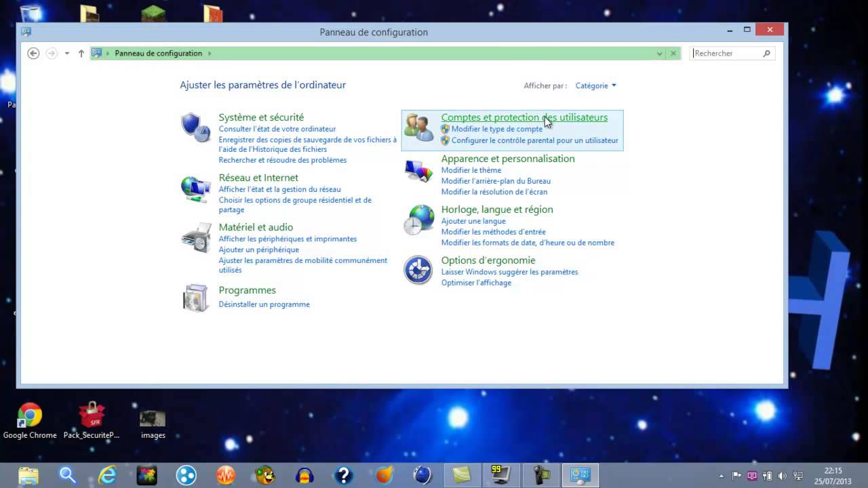The width and height of the screenshot is (868, 488).
Task: Select the Pack_Securite desktop shortcut
Action: click(x=92, y=422)
